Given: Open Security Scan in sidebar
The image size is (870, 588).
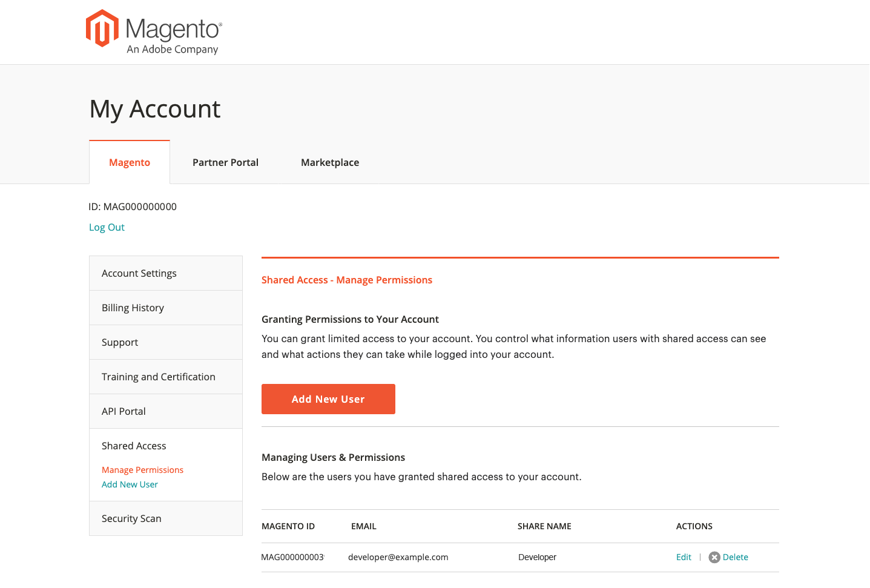Looking at the screenshot, I should coord(166,518).
